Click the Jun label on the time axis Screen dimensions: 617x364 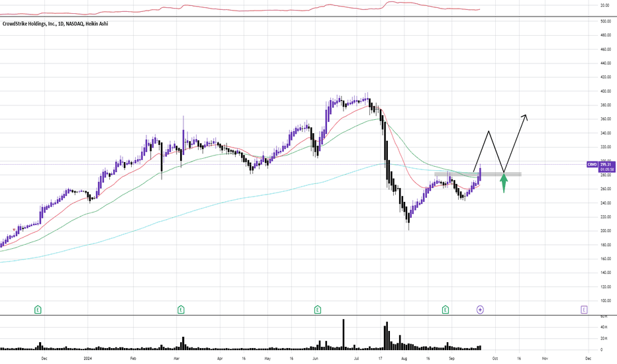click(x=315, y=359)
